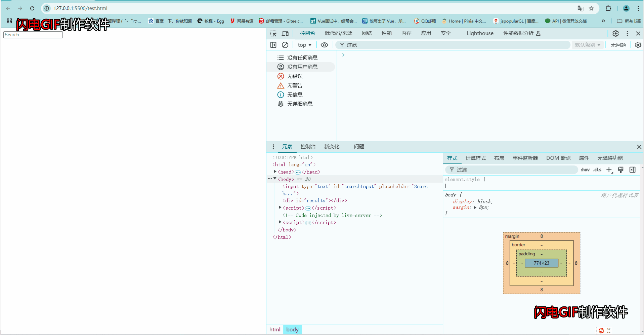Switch to the 源代码/来源 tab
The height and width of the screenshot is (335, 644).
(339, 33)
